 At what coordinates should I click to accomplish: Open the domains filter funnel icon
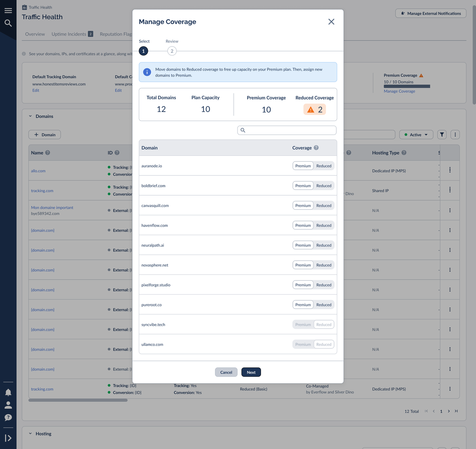[x=442, y=135]
